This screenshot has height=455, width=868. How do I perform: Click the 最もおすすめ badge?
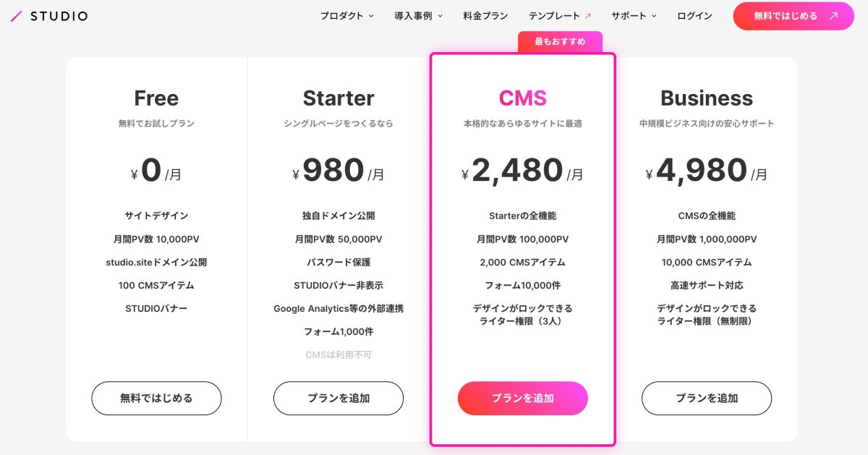[560, 42]
